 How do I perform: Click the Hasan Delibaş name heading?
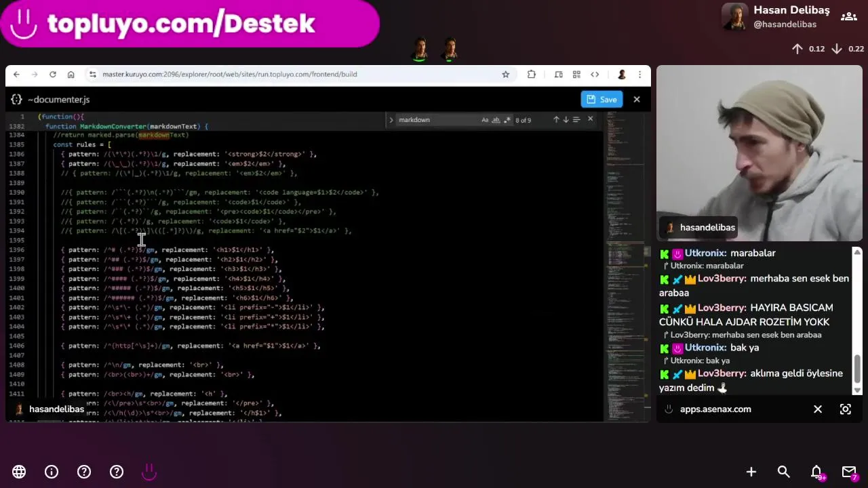click(791, 10)
